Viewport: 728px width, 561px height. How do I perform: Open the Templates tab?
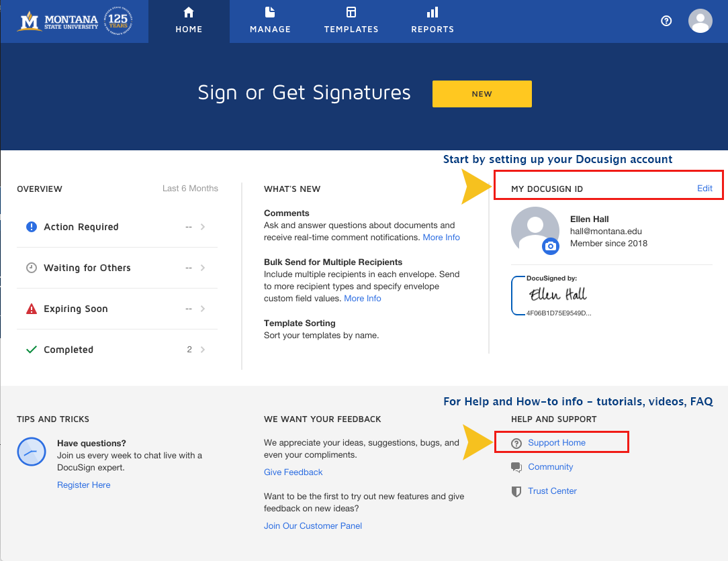click(x=351, y=21)
